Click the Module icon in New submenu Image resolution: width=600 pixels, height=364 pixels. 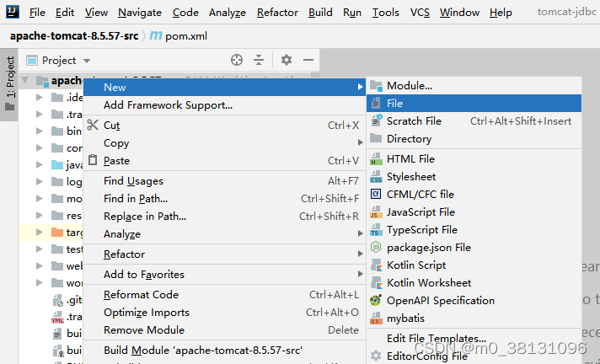(376, 86)
